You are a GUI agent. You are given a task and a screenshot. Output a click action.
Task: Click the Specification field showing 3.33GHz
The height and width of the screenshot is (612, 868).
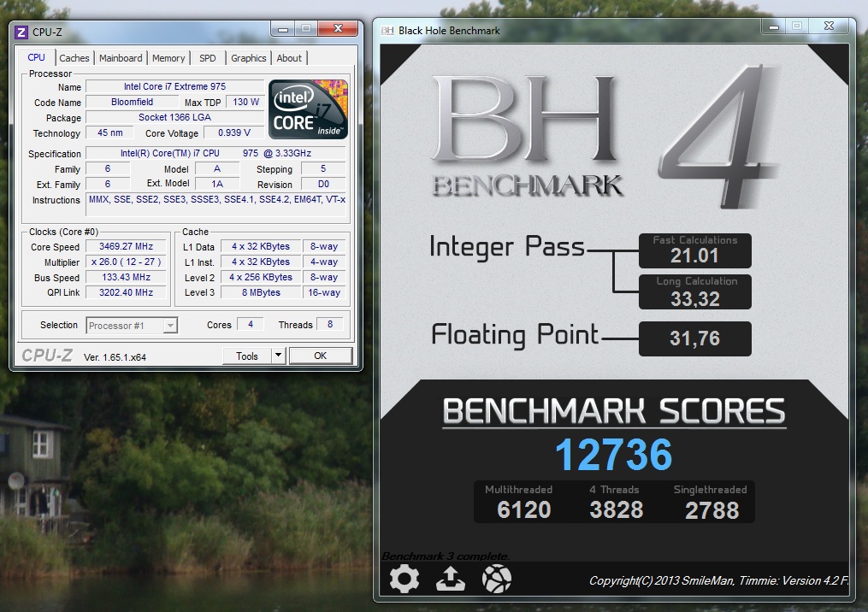tap(216, 153)
